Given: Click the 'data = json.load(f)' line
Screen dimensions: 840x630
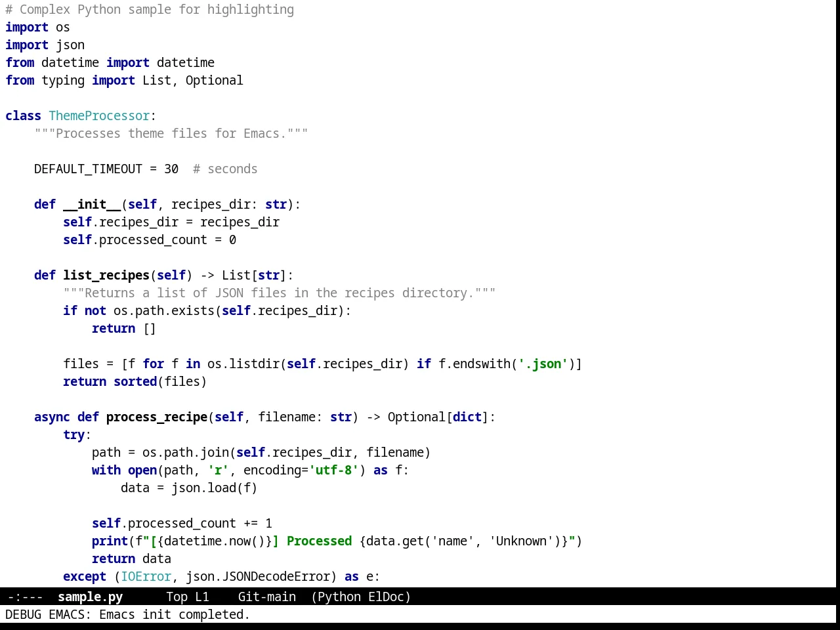Looking at the screenshot, I should (189, 488).
